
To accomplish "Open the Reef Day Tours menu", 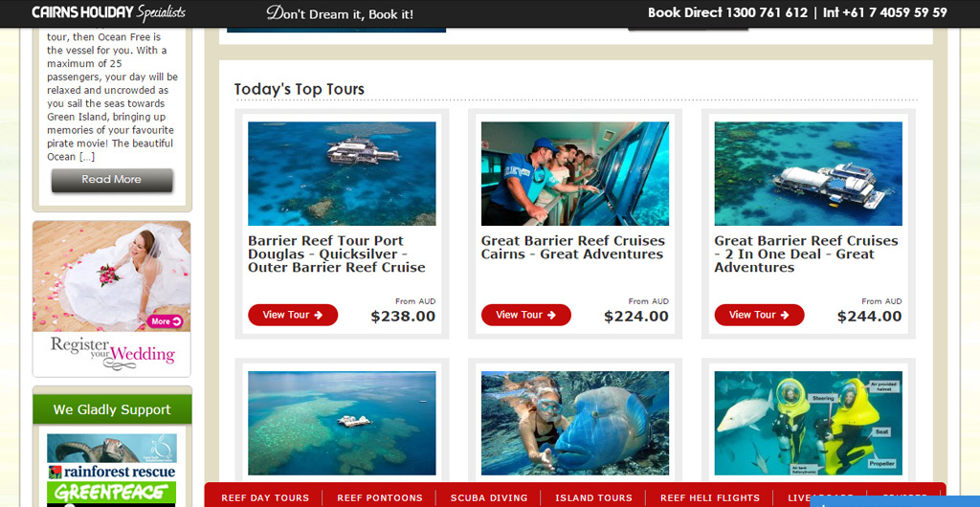I will pyautogui.click(x=265, y=498).
